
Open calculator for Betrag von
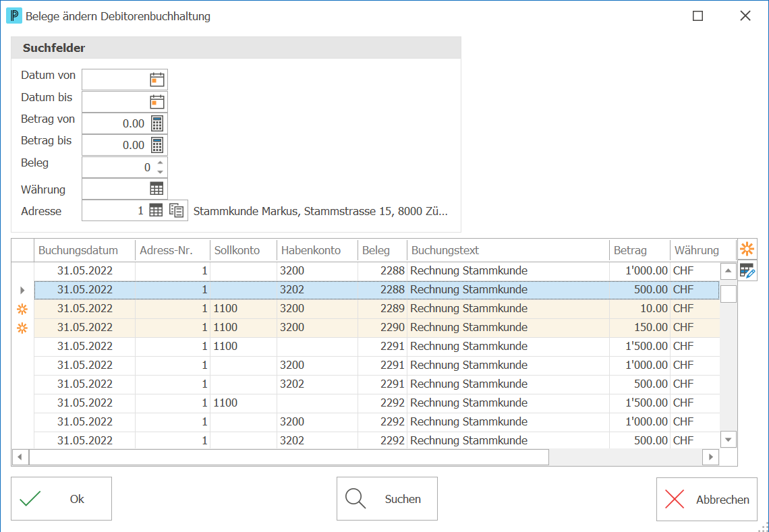[157, 123]
